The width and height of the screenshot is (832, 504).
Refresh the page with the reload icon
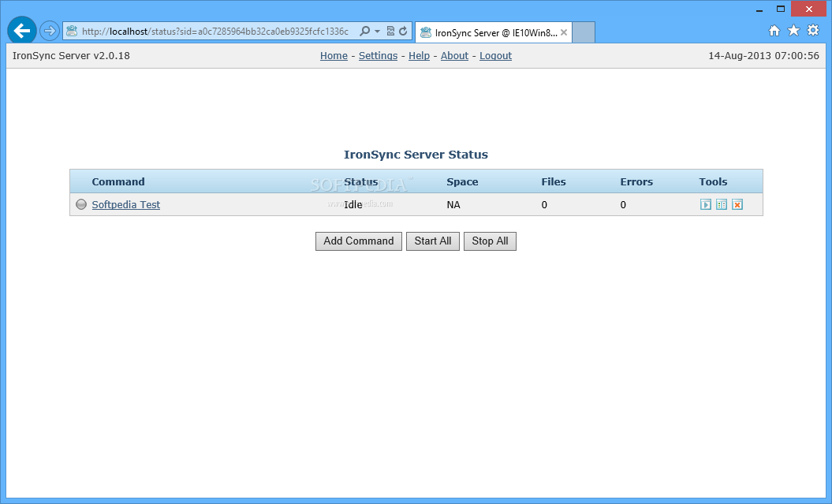coord(403,32)
